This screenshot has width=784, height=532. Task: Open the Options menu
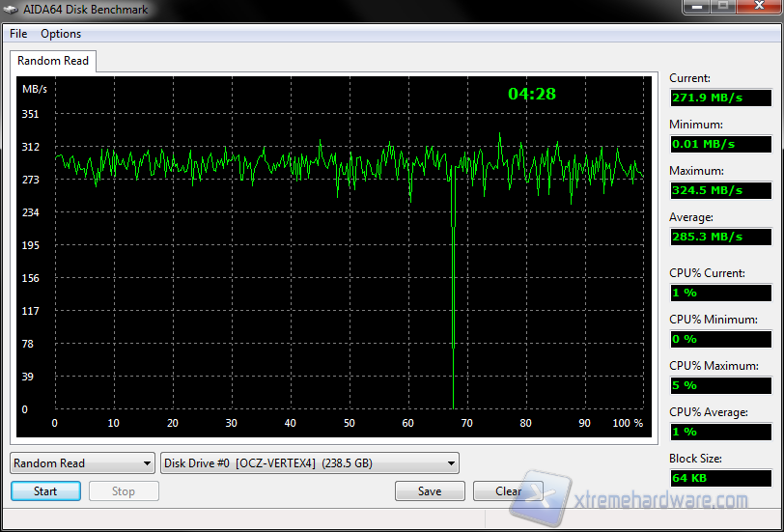click(61, 34)
